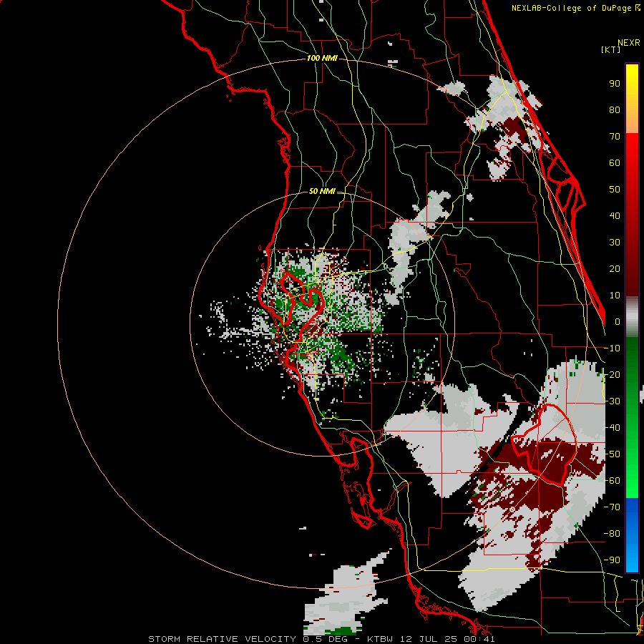Viewport: 644px width, 644px height.
Task: Click the -20 value on the velocity scale
Action: 612,375
